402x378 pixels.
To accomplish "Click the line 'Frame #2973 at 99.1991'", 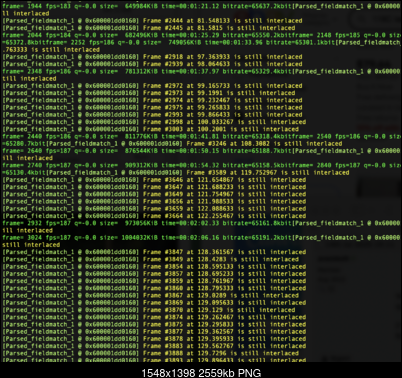I will click(x=149, y=93).
